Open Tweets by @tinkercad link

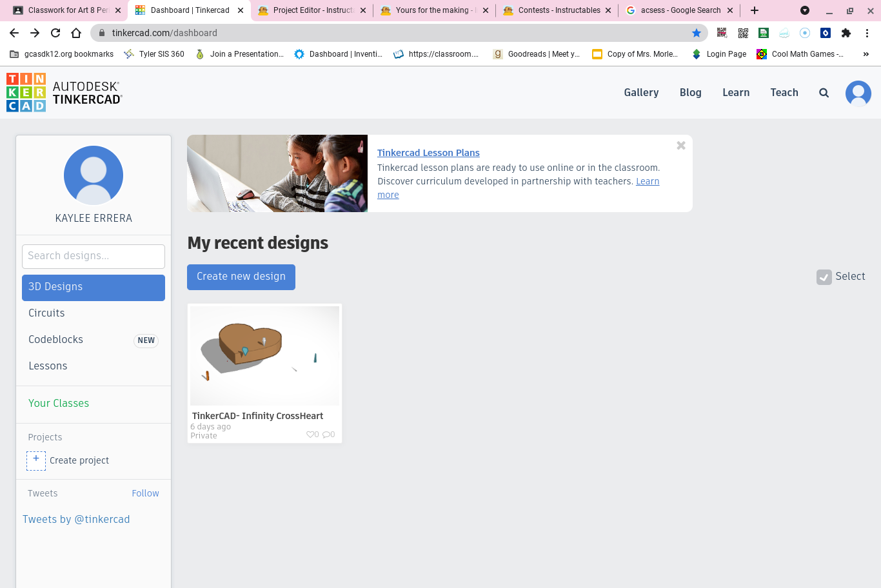point(76,520)
